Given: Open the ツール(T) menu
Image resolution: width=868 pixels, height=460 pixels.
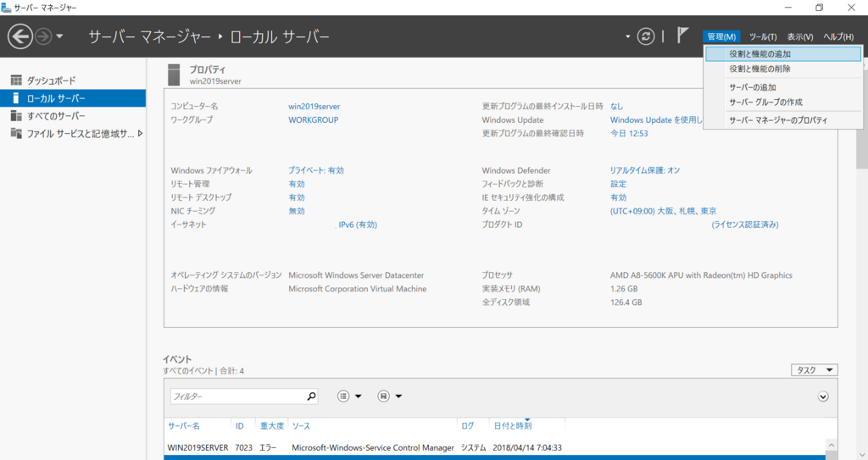Looking at the screenshot, I should click(763, 36).
